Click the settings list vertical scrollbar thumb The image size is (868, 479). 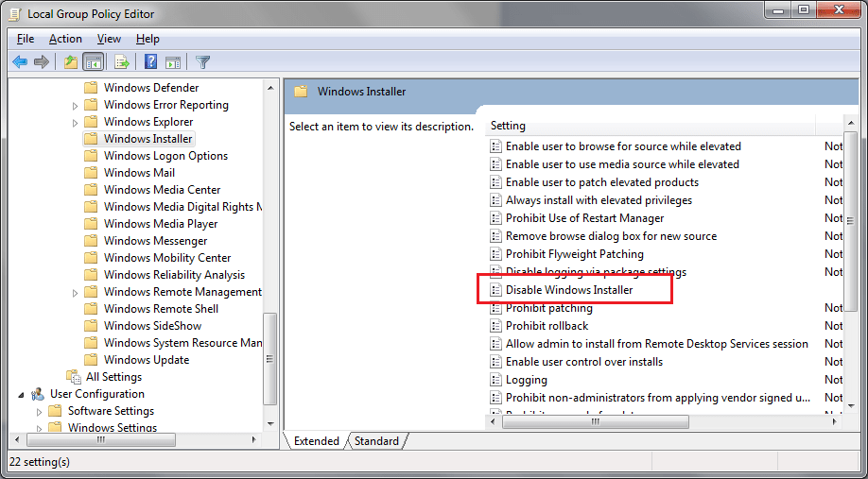(851, 221)
